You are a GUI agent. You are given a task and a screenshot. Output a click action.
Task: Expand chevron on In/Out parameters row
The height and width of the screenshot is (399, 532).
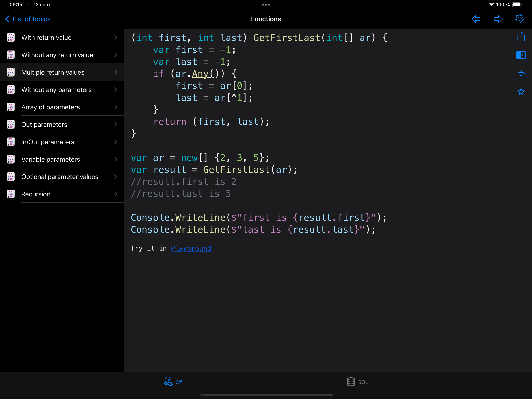[116, 142]
